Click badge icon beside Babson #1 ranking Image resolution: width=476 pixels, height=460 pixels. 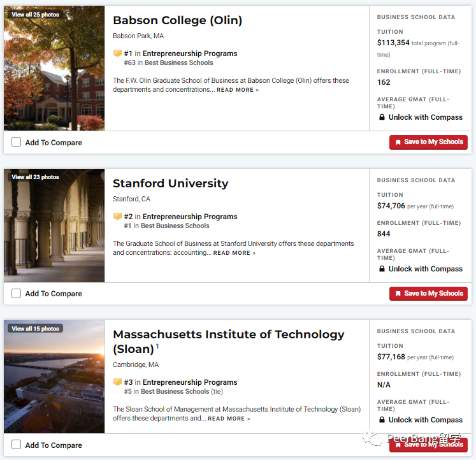pyautogui.click(x=117, y=54)
